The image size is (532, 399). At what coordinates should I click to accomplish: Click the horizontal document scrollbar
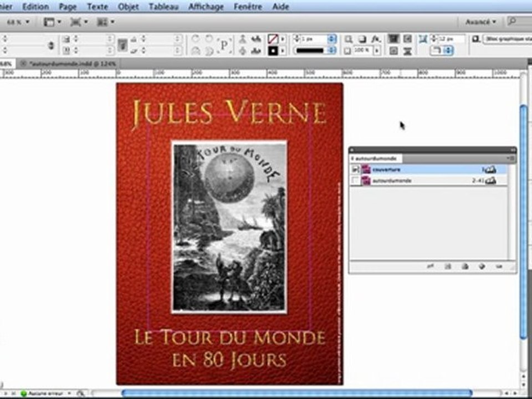tap(297, 393)
